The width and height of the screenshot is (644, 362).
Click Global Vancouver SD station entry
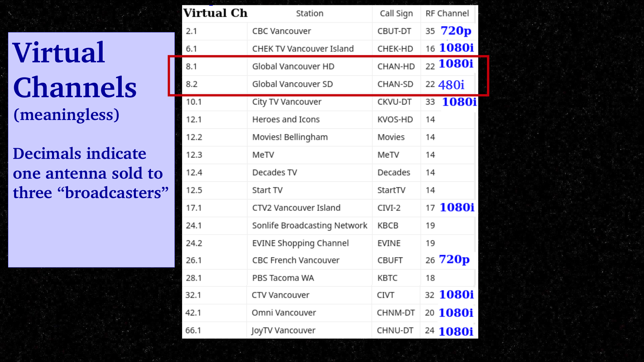pyautogui.click(x=292, y=84)
